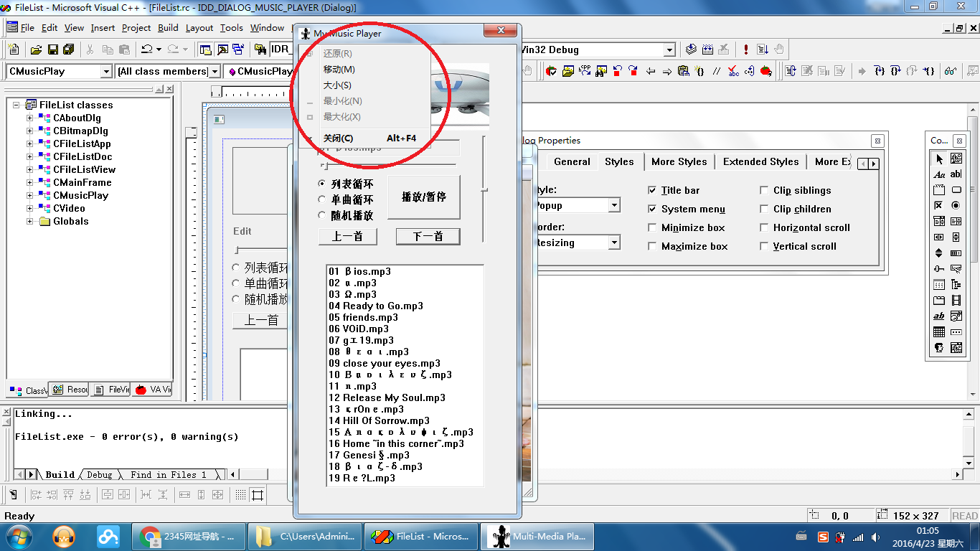The height and width of the screenshot is (551, 980).
Task: Select the Edit Box control tool
Action: 956,174
